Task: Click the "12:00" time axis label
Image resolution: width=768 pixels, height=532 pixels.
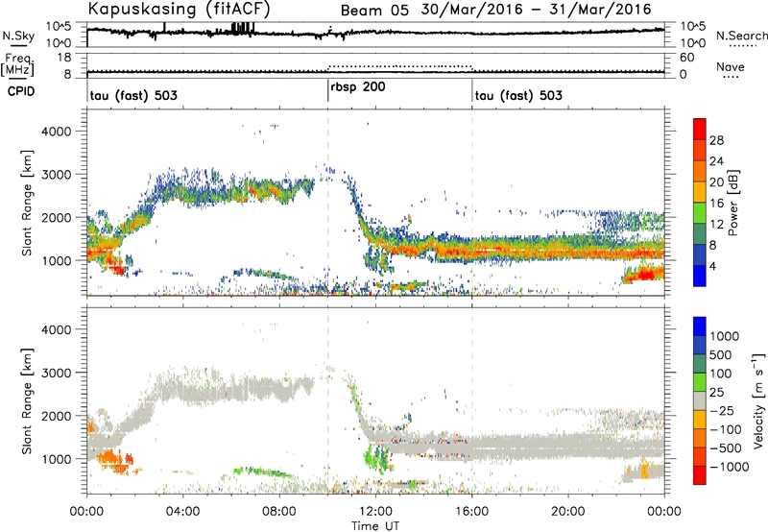Action: (375, 512)
